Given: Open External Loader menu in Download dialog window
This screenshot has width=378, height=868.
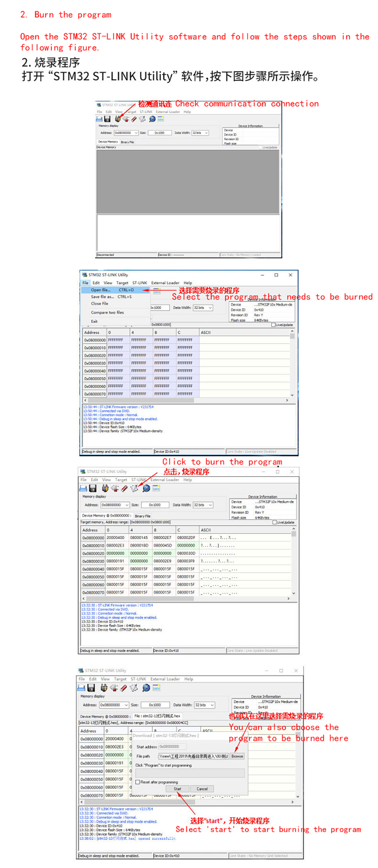Looking at the screenshot, I should click(x=165, y=679).
